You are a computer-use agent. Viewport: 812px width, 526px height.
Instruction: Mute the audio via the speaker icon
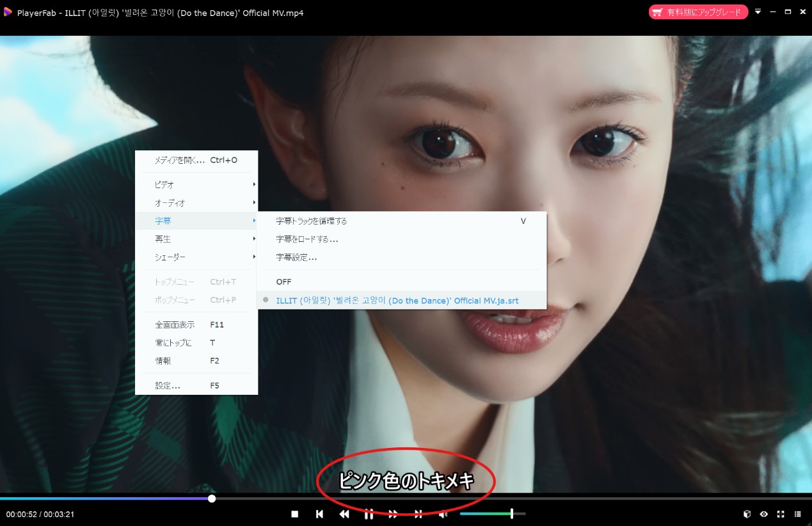pos(443,514)
